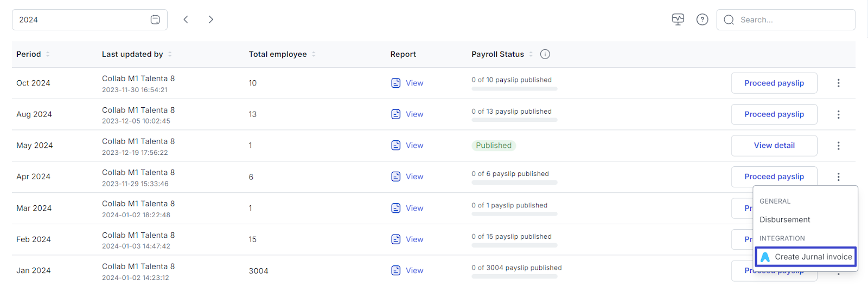
Task: Open kebab menu for May 2024 row
Action: coord(838,146)
